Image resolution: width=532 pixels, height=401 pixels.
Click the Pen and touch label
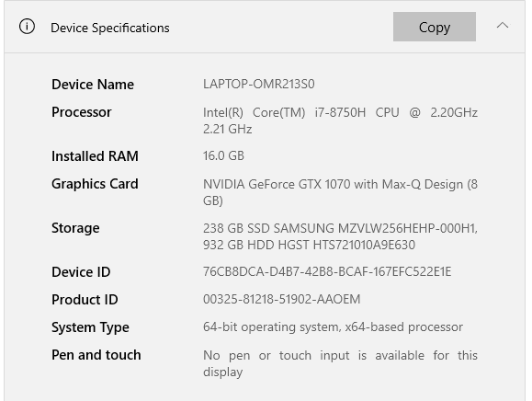click(96, 355)
